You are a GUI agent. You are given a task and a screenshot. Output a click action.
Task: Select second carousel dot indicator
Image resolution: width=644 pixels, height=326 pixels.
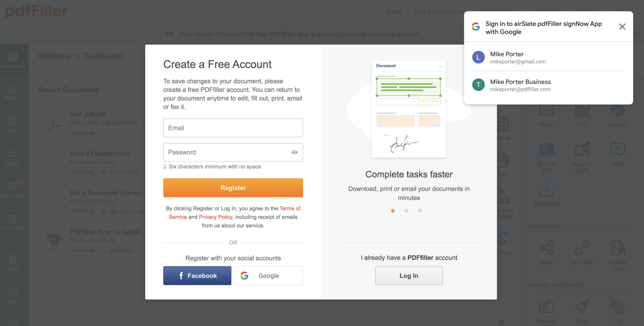(406, 211)
